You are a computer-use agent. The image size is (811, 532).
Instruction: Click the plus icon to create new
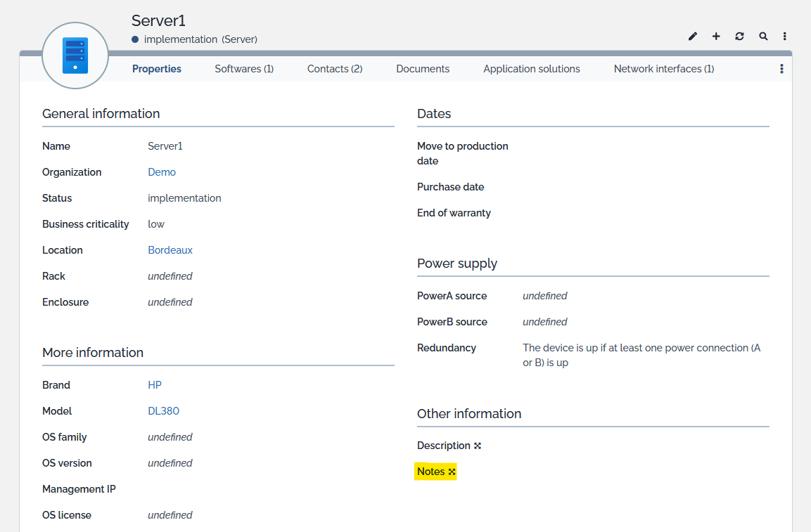[716, 37]
